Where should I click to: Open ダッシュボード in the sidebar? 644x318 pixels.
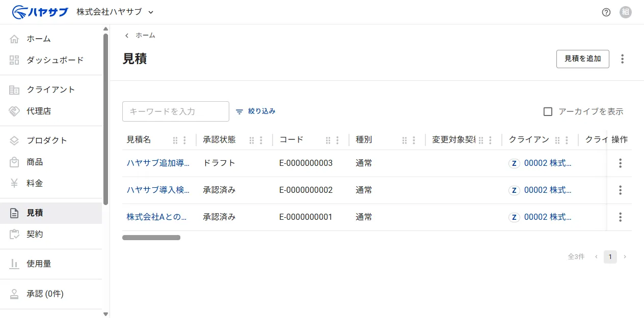[51, 60]
